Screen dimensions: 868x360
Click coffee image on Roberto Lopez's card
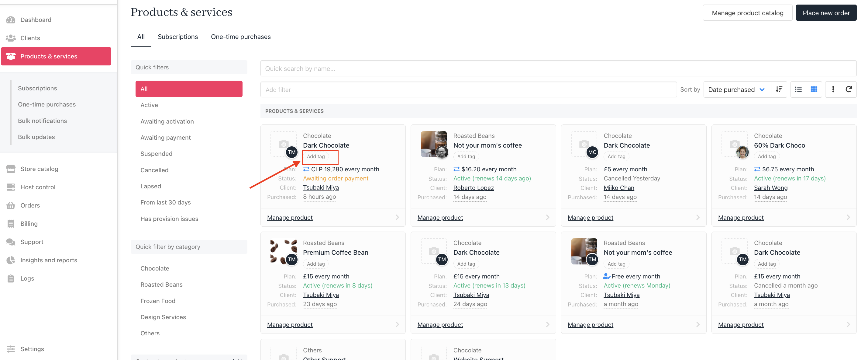tap(433, 144)
